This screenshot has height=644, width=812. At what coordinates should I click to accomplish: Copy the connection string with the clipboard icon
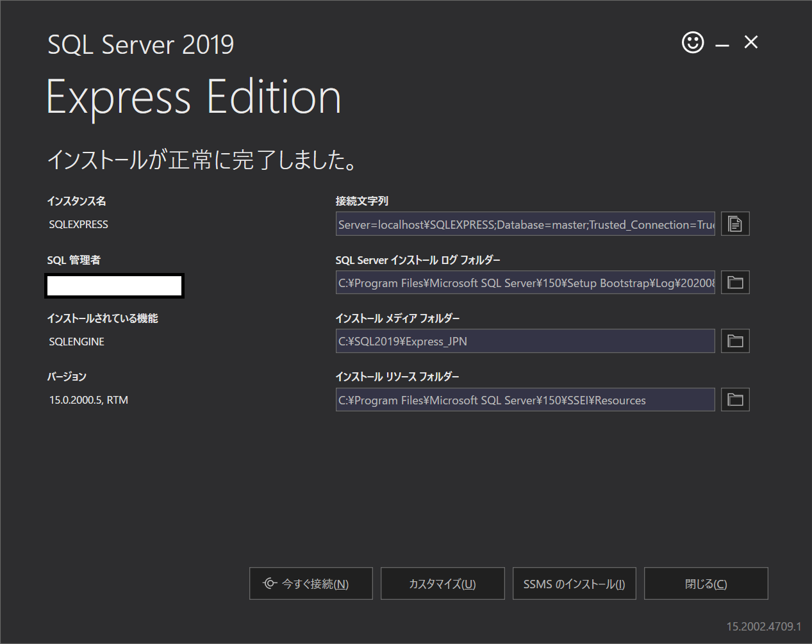pyautogui.click(x=735, y=224)
